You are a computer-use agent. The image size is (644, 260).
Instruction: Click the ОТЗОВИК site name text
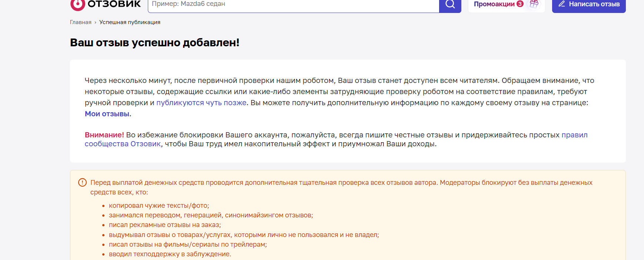coord(114,4)
